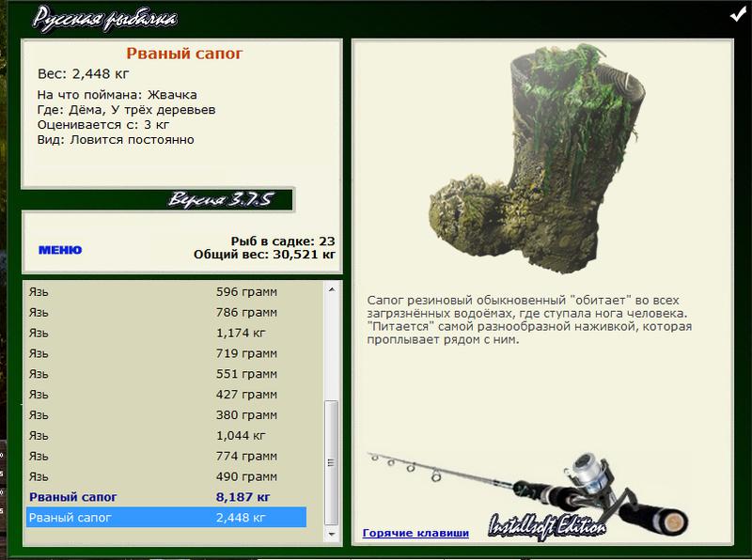Highlight the Язь 774 грамм row

point(166,457)
